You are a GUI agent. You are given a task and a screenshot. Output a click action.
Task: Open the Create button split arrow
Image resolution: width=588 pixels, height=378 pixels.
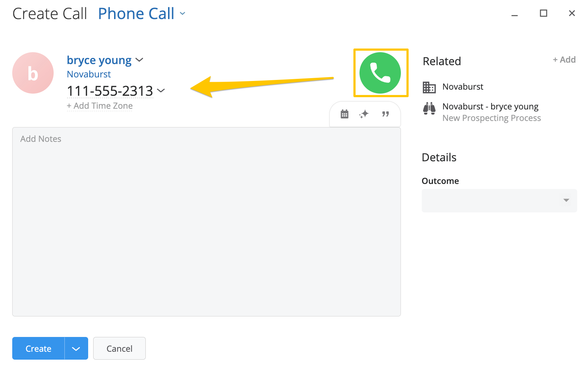[76, 348]
